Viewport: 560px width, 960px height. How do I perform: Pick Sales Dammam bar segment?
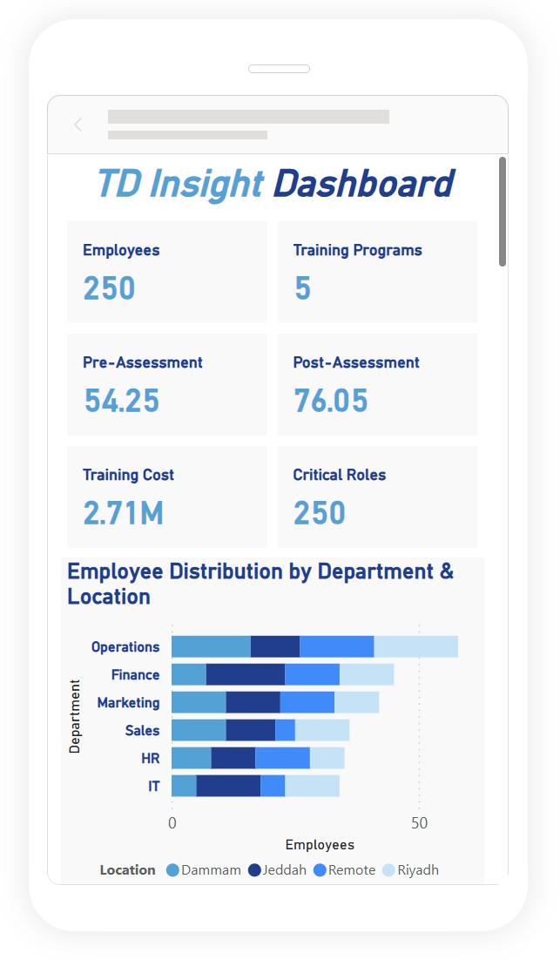coord(199,730)
